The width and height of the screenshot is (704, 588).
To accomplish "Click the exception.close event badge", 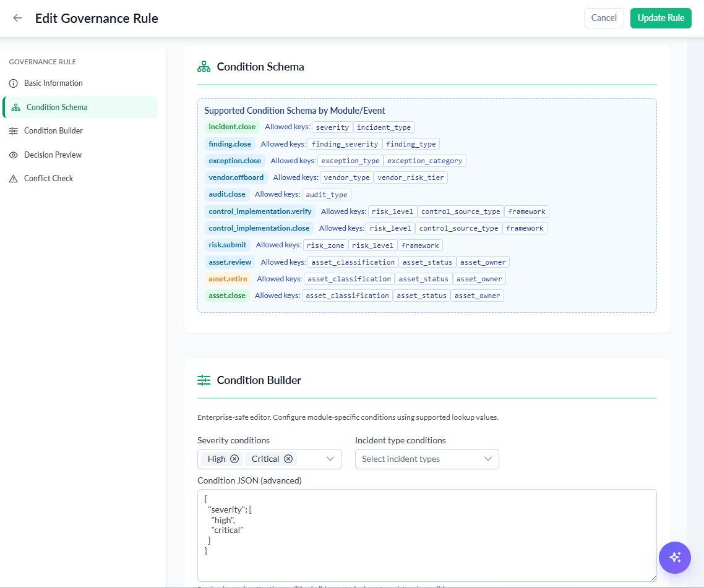I will 235,161.
